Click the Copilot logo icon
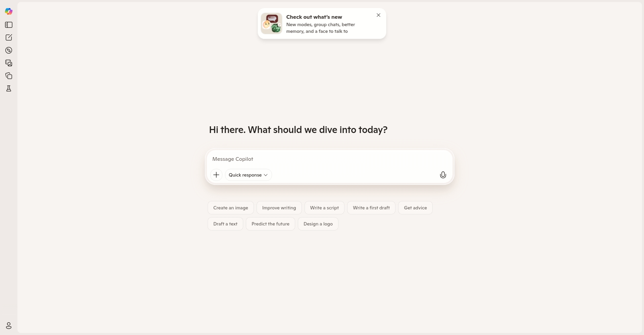Viewport: 644px width, 335px height. [x=9, y=11]
